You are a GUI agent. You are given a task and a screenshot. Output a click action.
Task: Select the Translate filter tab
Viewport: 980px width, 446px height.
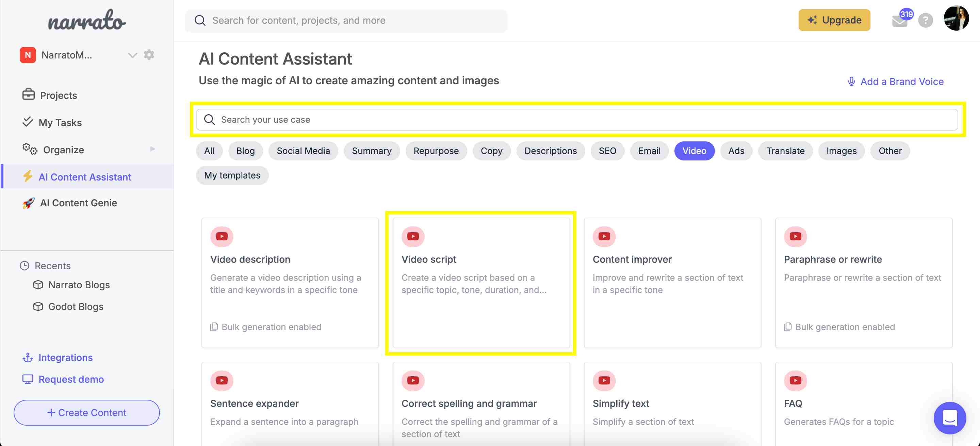(785, 151)
